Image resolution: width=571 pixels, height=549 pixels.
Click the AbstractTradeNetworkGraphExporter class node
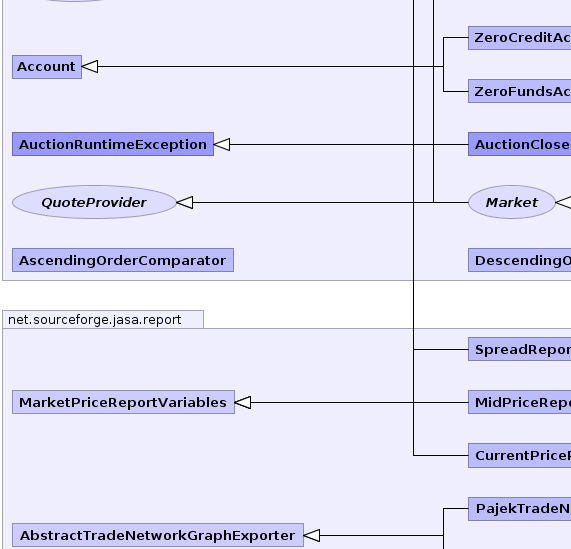coord(158,535)
